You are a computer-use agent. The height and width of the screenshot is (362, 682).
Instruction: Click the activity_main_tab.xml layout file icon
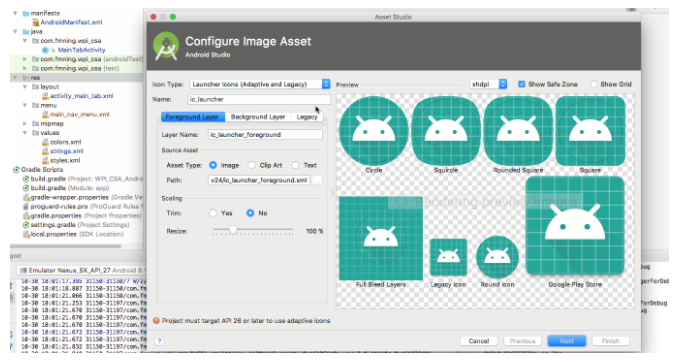(x=45, y=96)
